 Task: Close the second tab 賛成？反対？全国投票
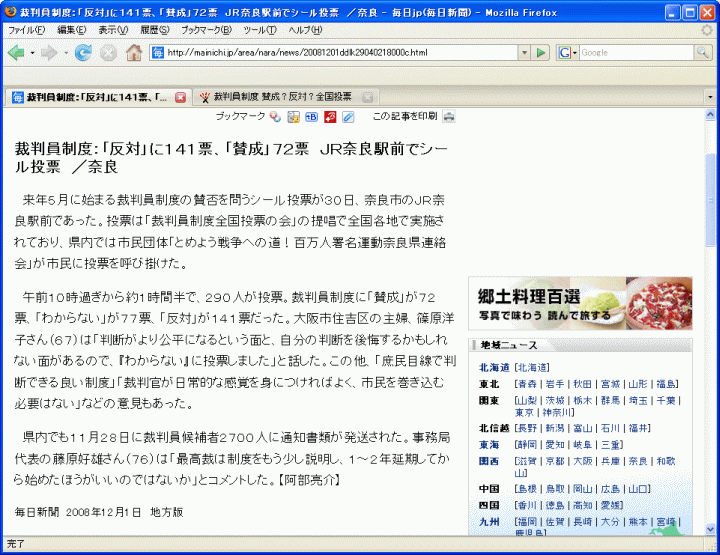(367, 97)
